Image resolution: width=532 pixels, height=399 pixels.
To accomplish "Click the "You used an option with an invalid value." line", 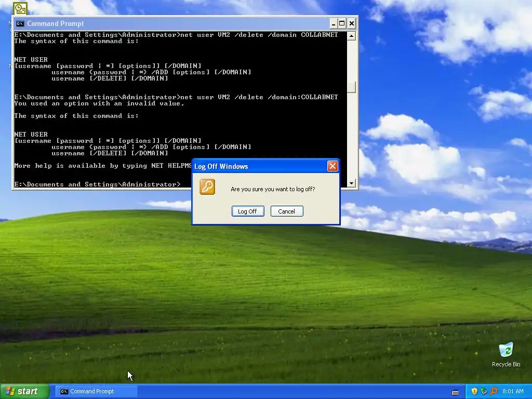I will pyautogui.click(x=99, y=103).
